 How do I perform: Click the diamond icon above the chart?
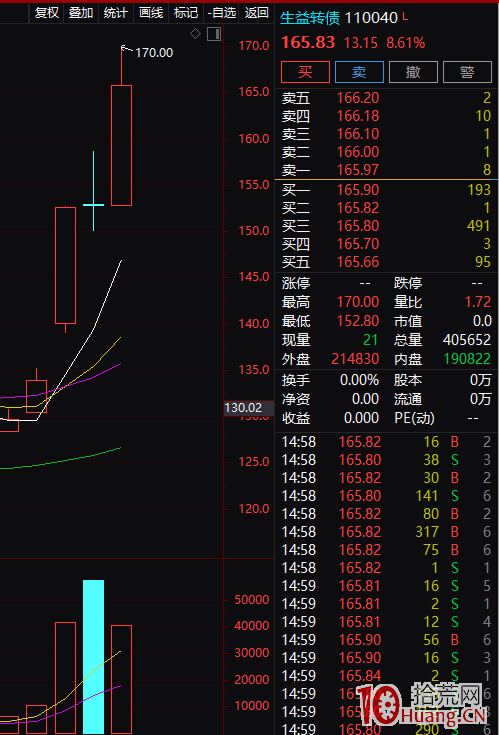coord(195,34)
